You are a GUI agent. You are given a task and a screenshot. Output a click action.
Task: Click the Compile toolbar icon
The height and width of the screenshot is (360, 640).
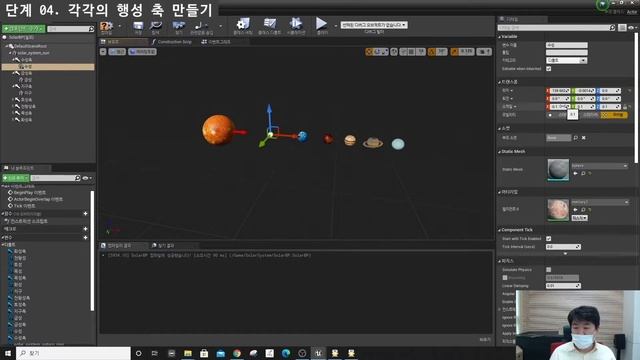click(x=106, y=26)
